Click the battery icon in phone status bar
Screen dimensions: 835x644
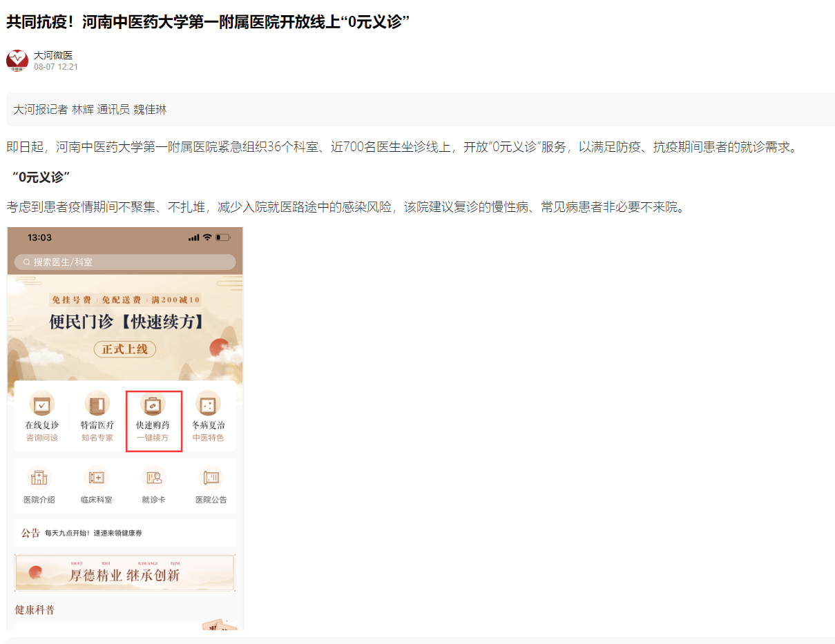click(x=222, y=237)
